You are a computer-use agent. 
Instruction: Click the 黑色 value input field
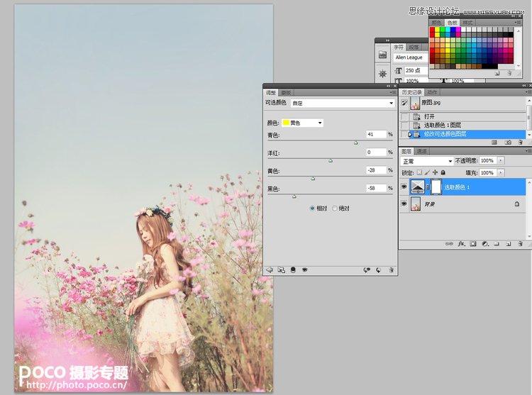[375, 188]
